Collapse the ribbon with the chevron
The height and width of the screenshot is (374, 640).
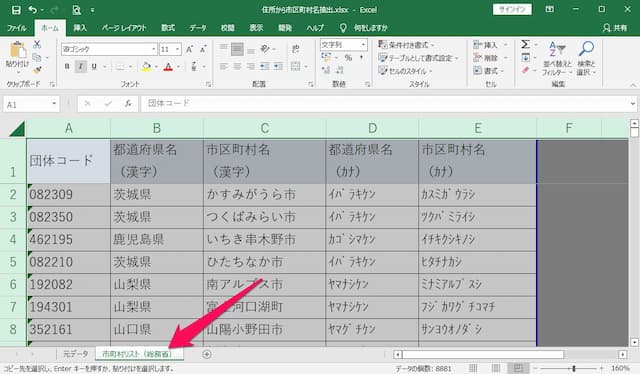tap(633, 85)
